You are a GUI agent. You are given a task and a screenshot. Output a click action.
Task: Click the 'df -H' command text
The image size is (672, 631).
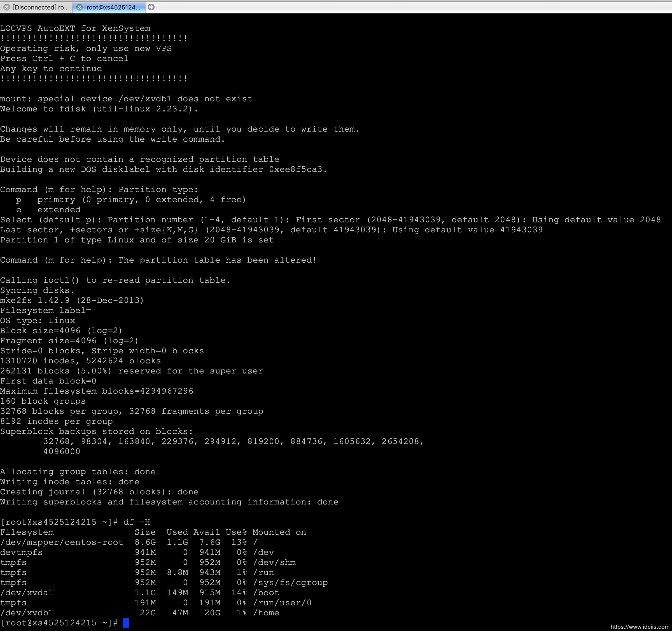coord(137,522)
